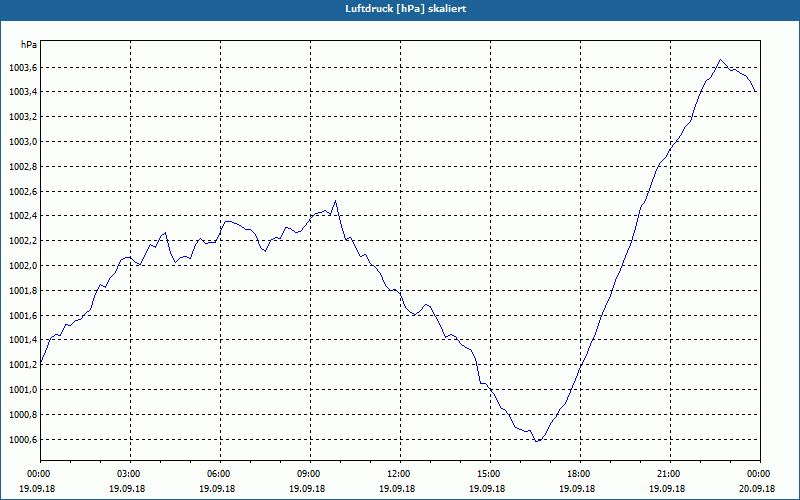Click the 09:00 time label
The image size is (800, 500).
(x=307, y=473)
